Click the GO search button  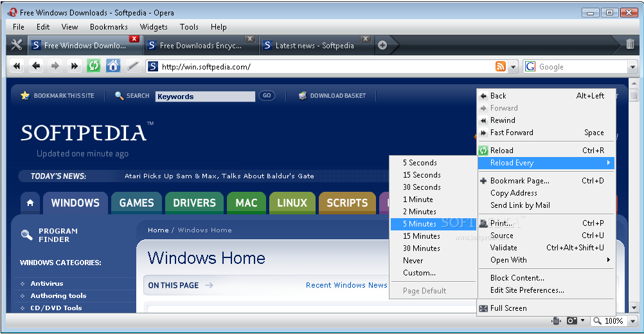click(x=267, y=95)
